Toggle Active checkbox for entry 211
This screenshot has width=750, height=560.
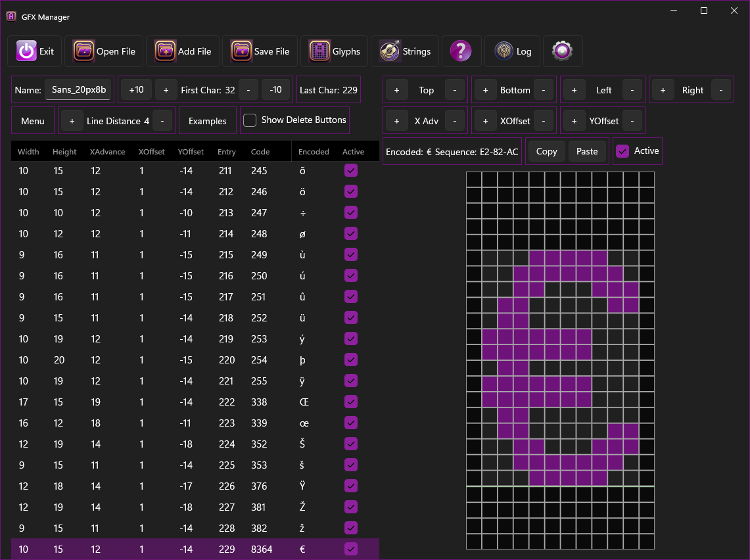(x=351, y=171)
